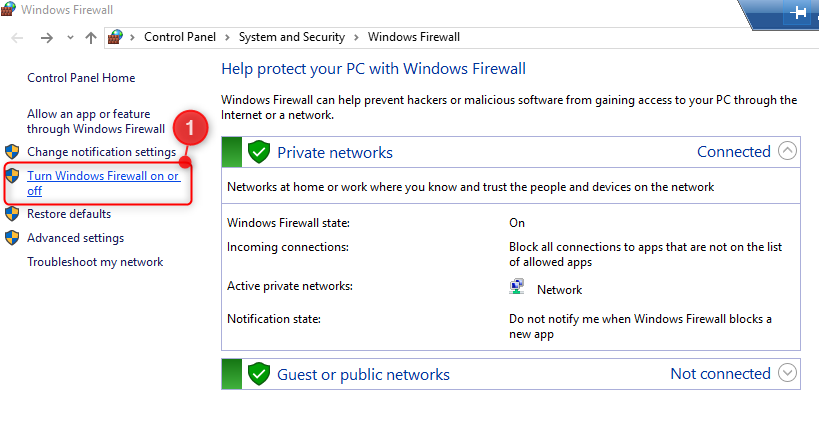Viewport: 819px width, 423px height.
Task: Open Advanced settings link
Action: pyautogui.click(x=75, y=238)
